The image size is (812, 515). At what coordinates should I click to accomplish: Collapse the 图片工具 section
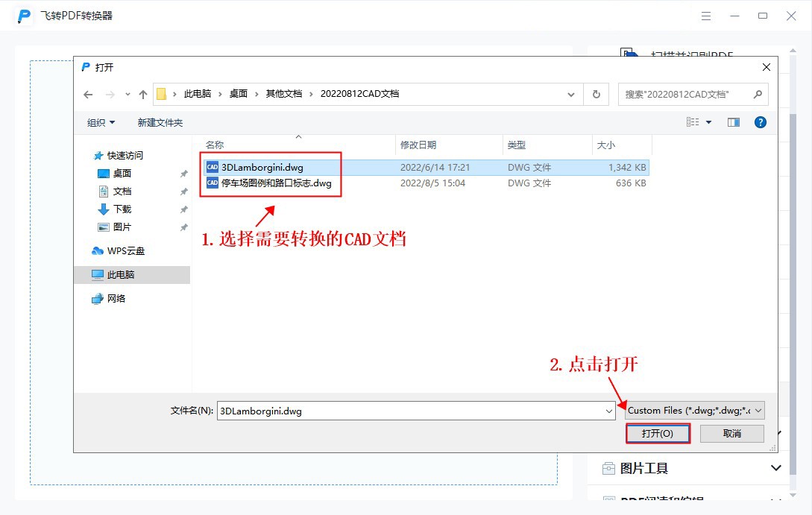pos(775,467)
